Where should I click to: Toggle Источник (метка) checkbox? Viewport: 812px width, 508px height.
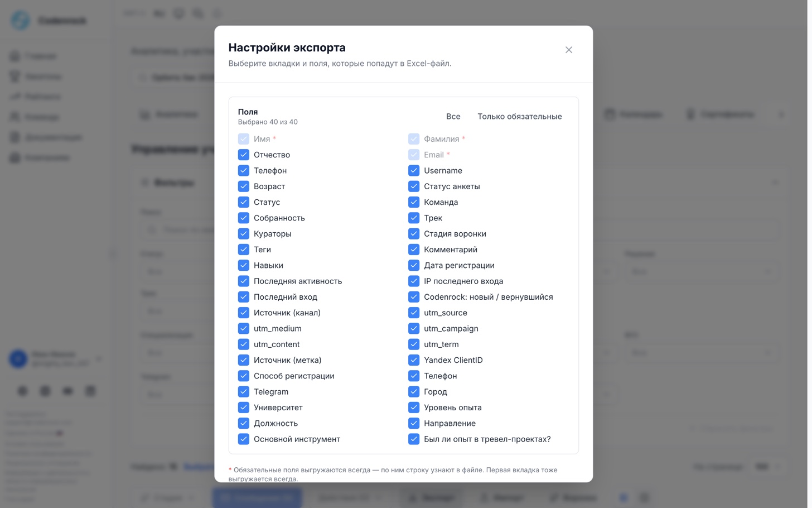(x=244, y=360)
